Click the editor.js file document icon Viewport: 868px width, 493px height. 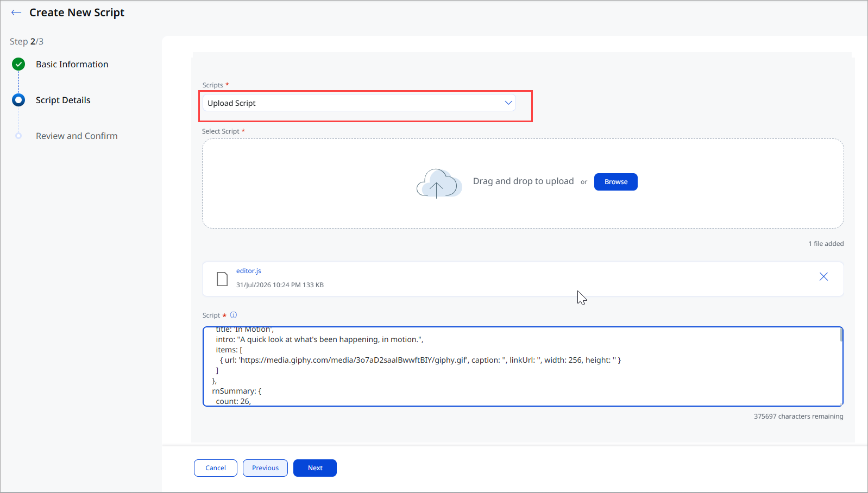(222, 279)
